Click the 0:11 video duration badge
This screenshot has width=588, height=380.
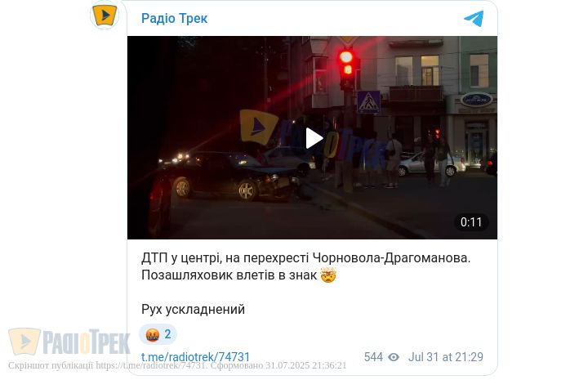point(471,222)
